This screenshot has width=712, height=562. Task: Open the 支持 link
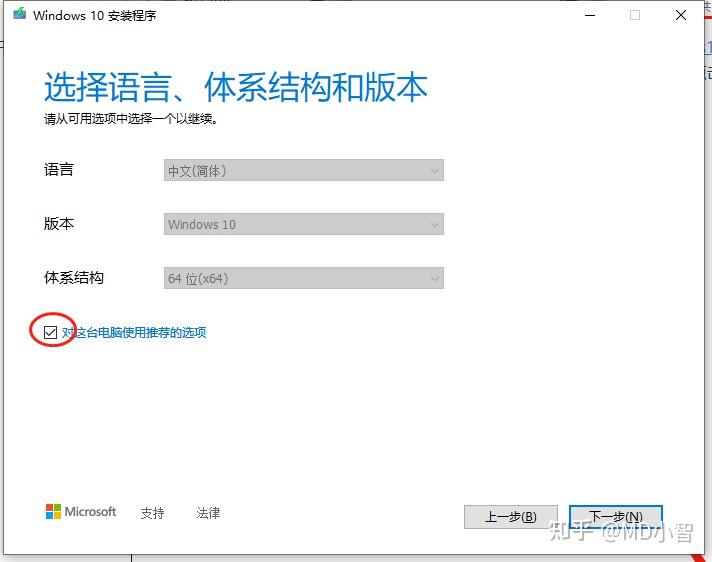point(152,513)
